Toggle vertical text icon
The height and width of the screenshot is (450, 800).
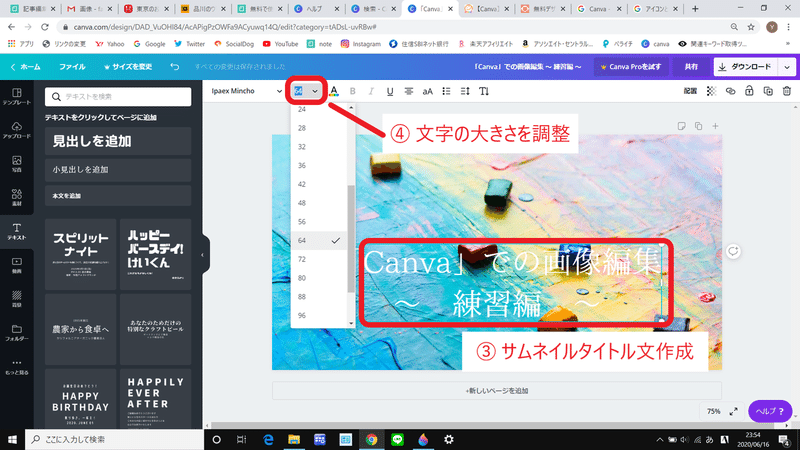click(x=484, y=91)
